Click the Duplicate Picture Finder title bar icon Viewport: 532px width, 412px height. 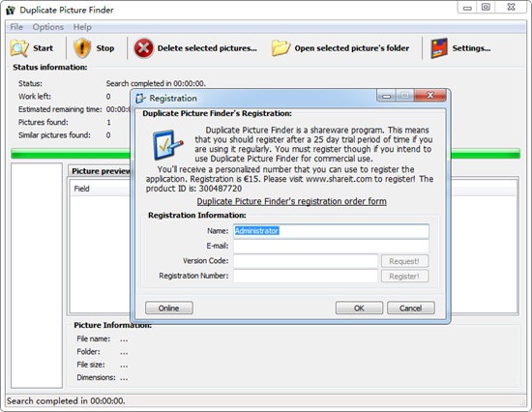tap(11, 11)
